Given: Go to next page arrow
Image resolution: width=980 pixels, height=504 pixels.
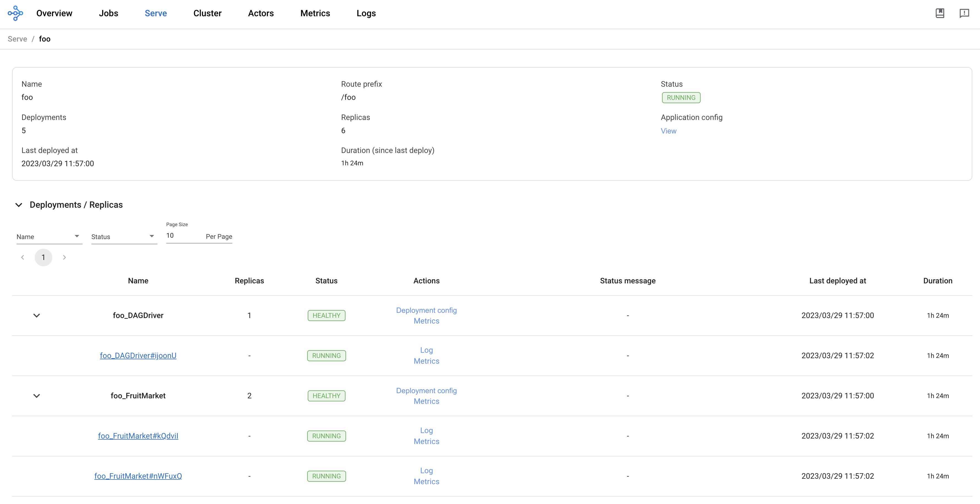Looking at the screenshot, I should coord(64,257).
